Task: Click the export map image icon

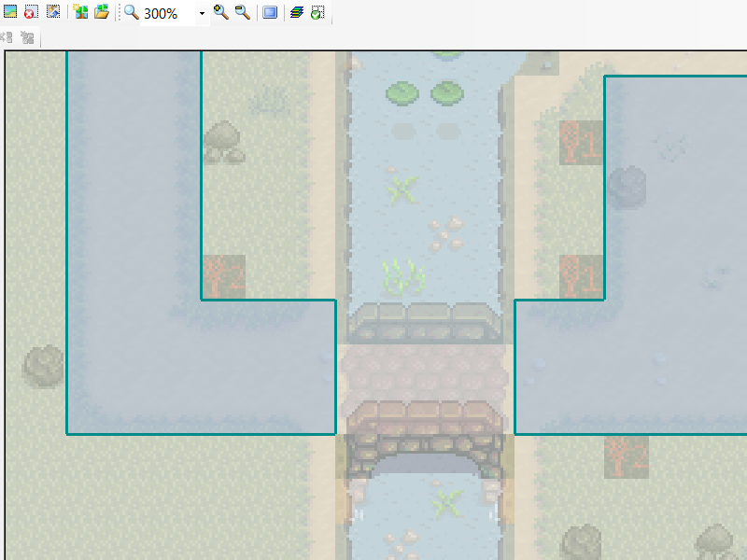Action: (12, 13)
